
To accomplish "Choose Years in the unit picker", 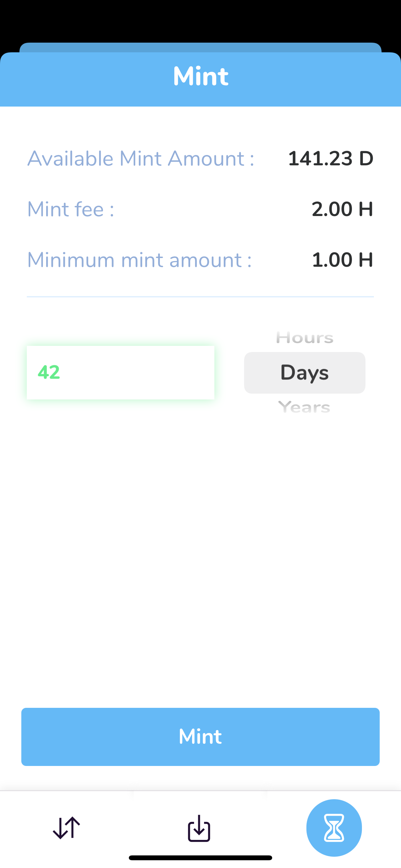I will [304, 407].
